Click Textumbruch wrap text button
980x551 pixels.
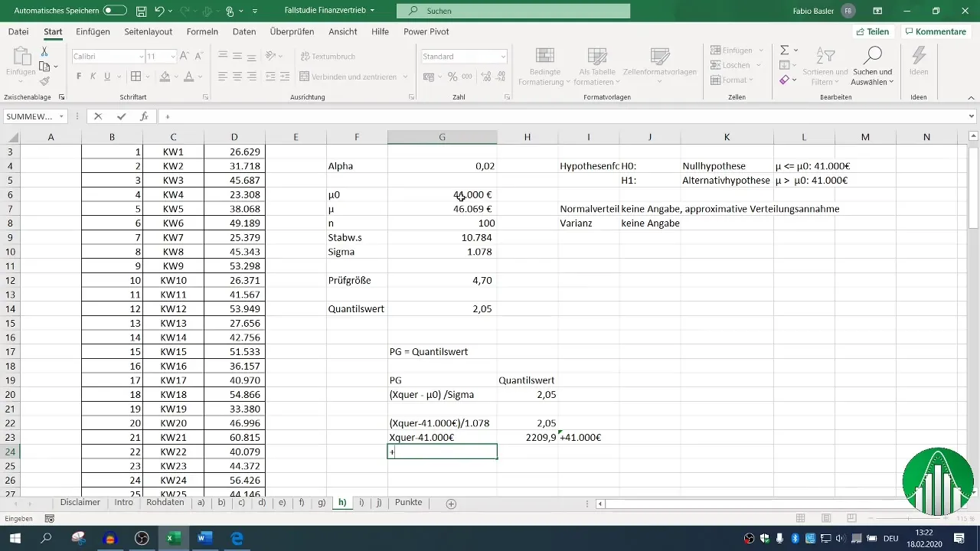pos(328,57)
